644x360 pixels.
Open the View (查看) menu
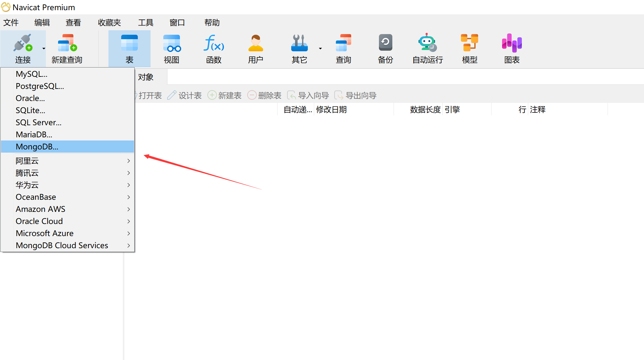tap(73, 23)
